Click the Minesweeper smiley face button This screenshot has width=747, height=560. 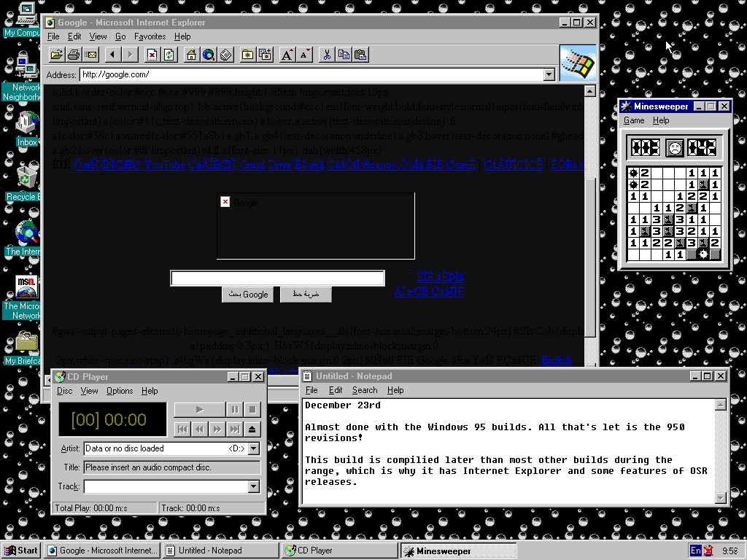coord(675,147)
